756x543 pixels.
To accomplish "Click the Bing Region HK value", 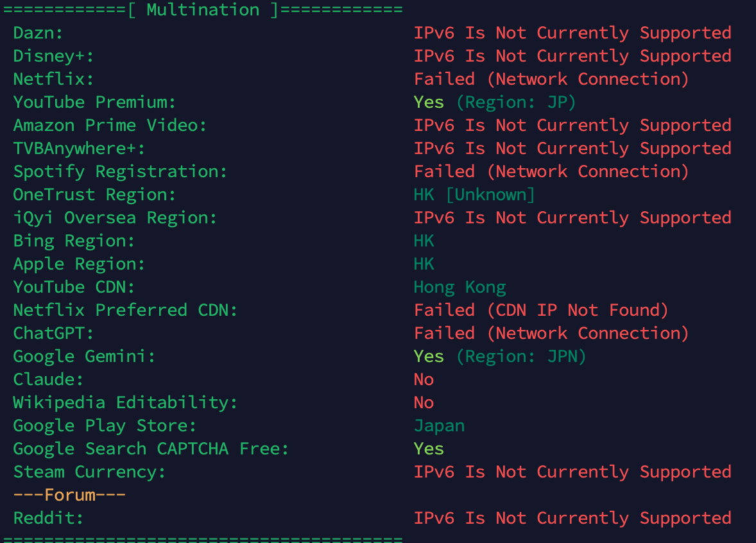I will click(x=424, y=241).
